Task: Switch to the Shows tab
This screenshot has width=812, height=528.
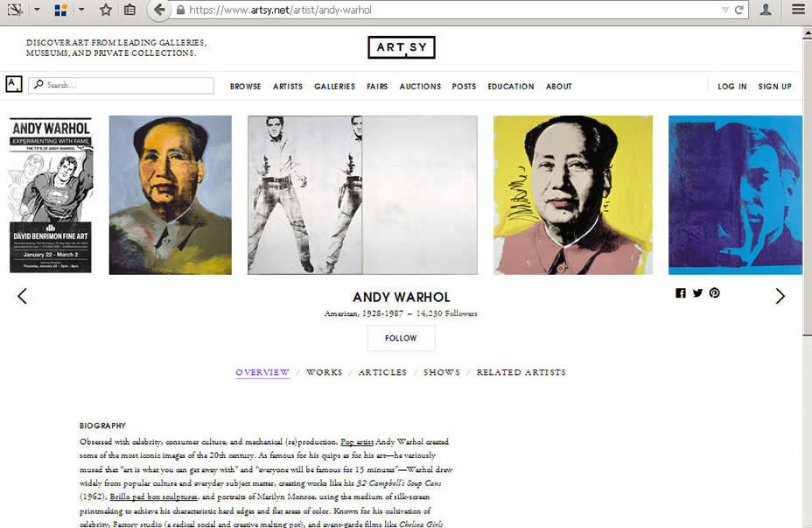Action: [442, 372]
